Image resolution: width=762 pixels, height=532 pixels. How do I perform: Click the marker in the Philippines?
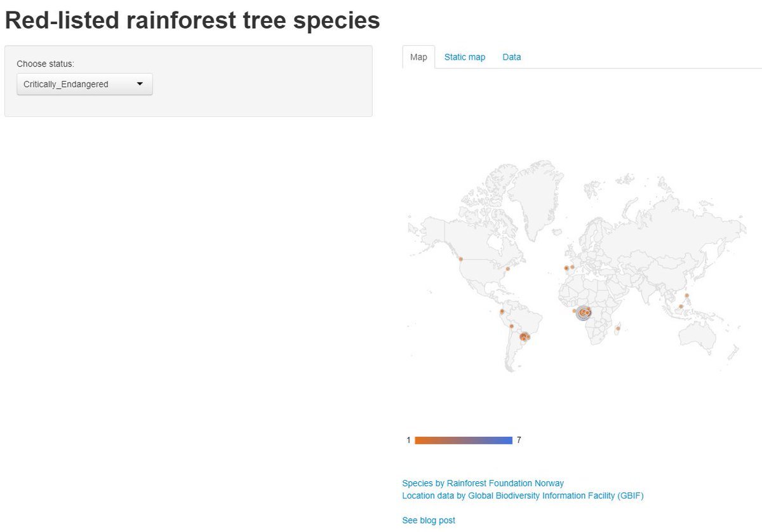point(687,295)
